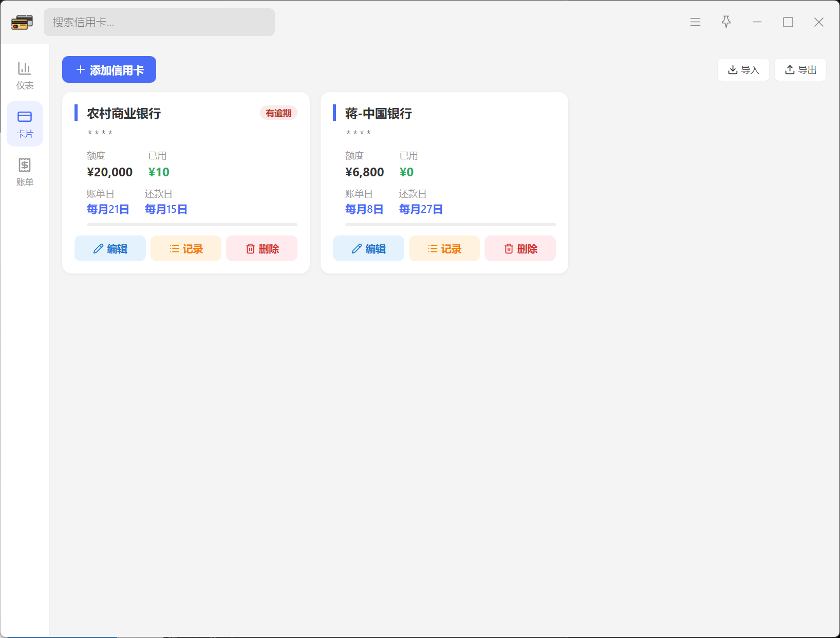This screenshot has height=638, width=840.
Task: Click the 蒋-中国银行 usage progress bar
Action: (x=451, y=225)
